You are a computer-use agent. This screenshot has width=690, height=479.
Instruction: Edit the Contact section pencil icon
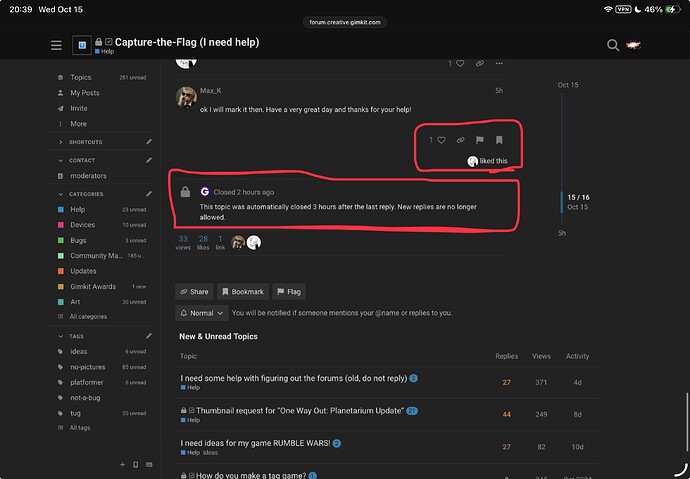coord(149,160)
